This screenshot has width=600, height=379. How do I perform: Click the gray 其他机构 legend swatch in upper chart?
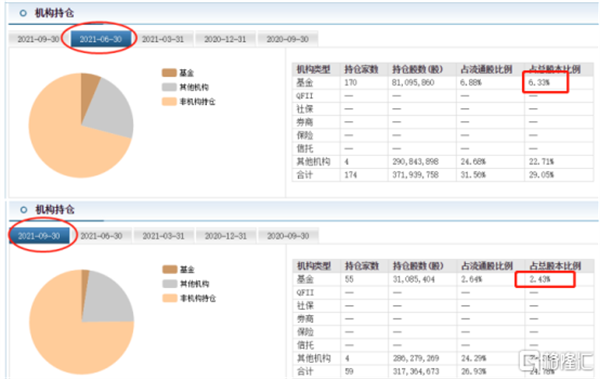(169, 87)
